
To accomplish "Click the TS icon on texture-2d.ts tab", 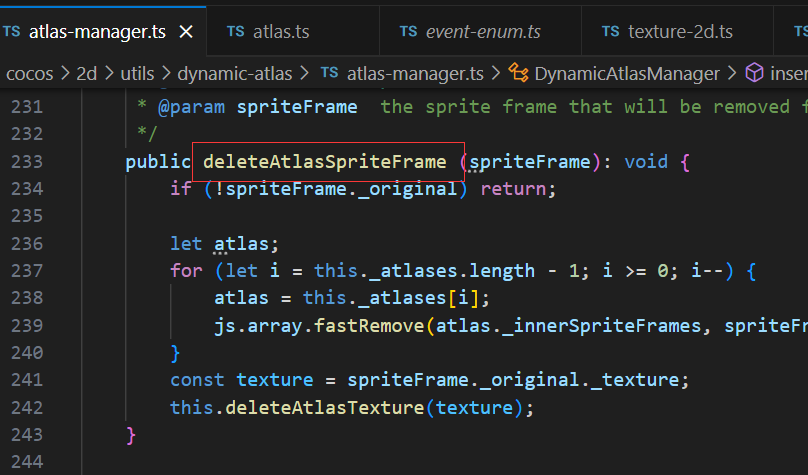I will tap(611, 32).
